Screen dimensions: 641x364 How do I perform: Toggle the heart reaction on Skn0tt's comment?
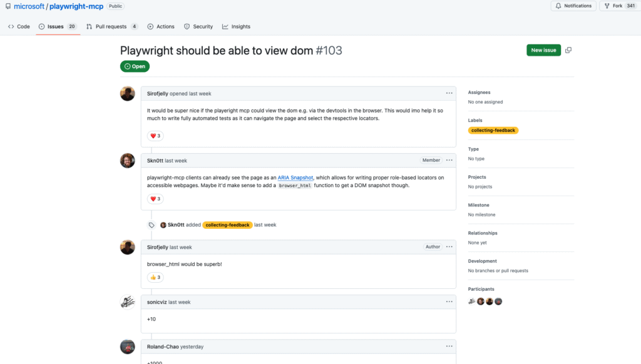[155, 198]
